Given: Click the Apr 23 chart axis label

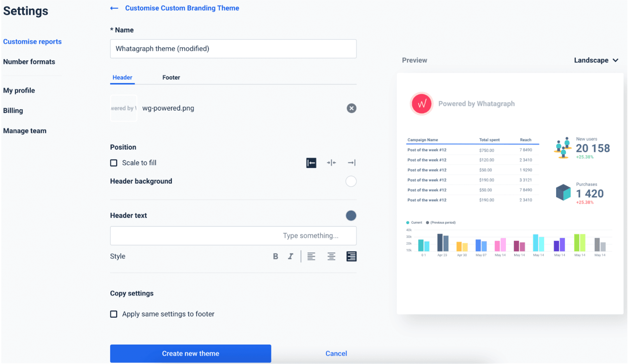Looking at the screenshot, I should [442, 255].
